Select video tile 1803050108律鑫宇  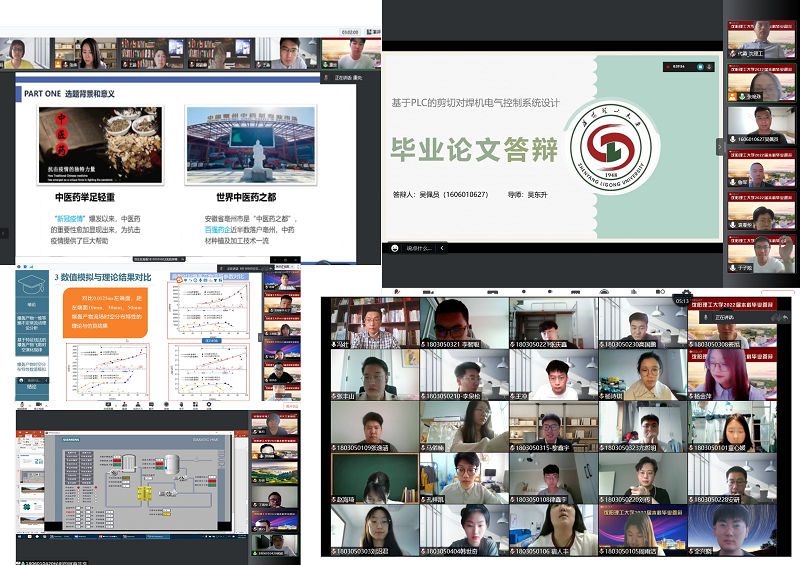click(x=554, y=478)
